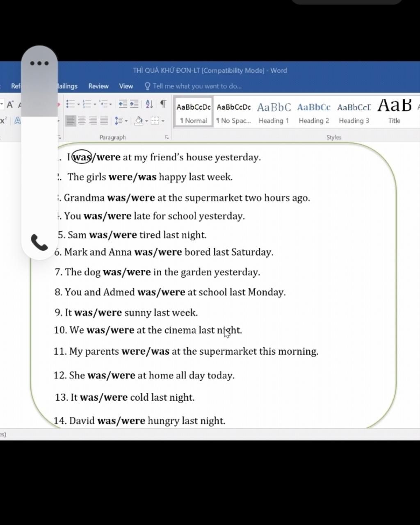
Task: Toggle Show/Hide paragraph marks
Action: click(163, 104)
